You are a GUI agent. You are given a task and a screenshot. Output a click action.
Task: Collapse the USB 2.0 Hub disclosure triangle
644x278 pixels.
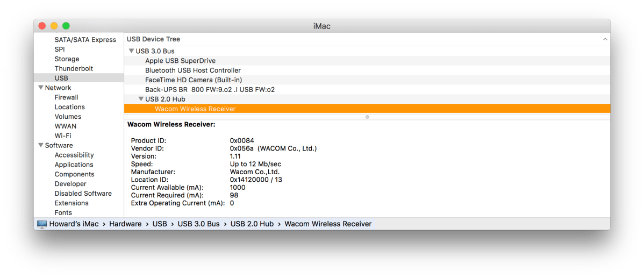coord(141,99)
